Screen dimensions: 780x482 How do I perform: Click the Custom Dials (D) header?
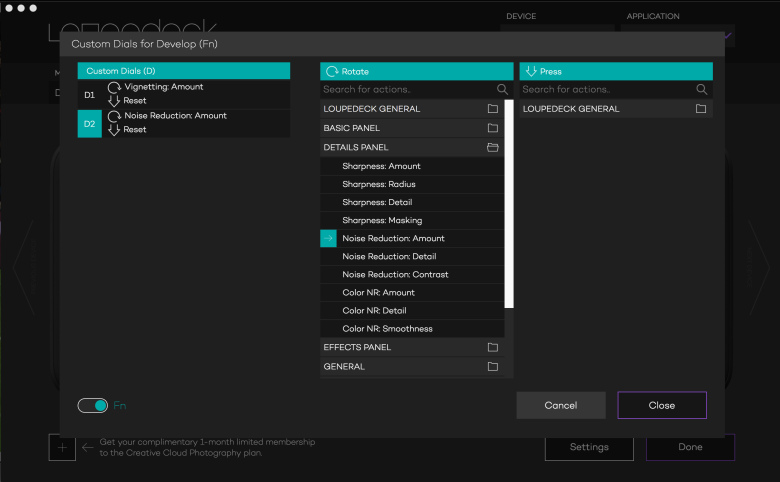[x=184, y=71]
